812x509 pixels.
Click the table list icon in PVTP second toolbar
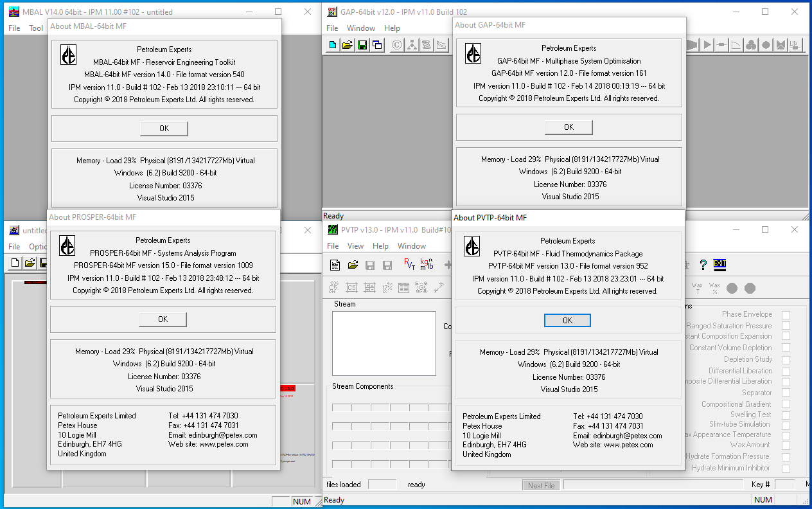click(403, 288)
